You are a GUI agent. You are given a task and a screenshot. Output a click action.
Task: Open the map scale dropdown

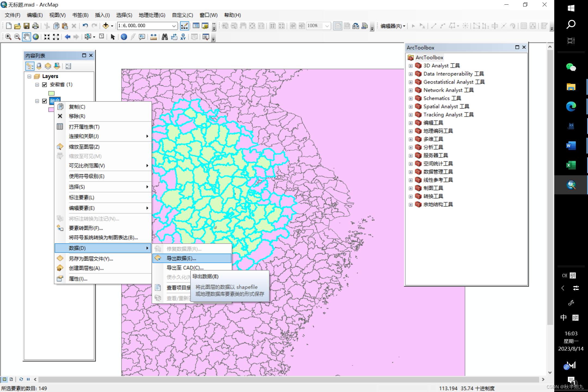click(x=174, y=26)
